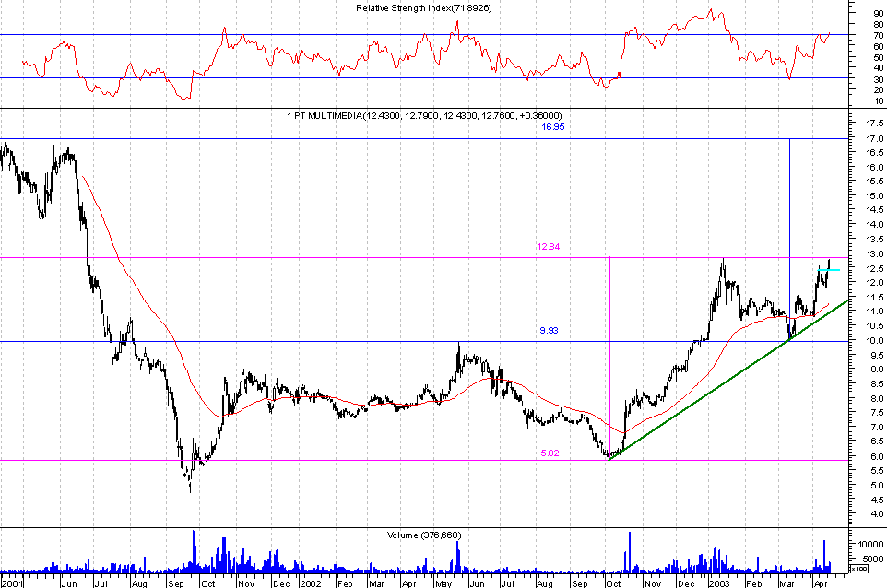Viewport: 887px width, 588px height.
Task: Click the 2002 label on the time axis
Action: [310, 582]
